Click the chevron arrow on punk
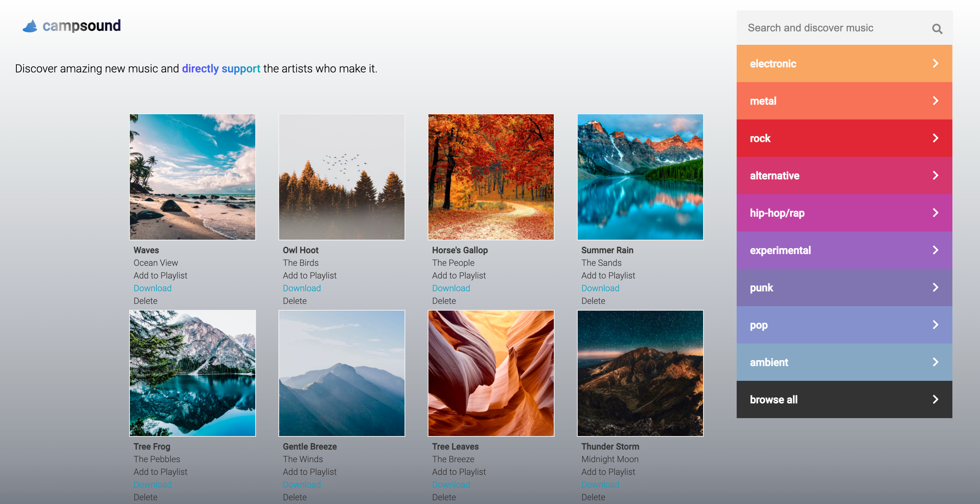 click(x=936, y=287)
